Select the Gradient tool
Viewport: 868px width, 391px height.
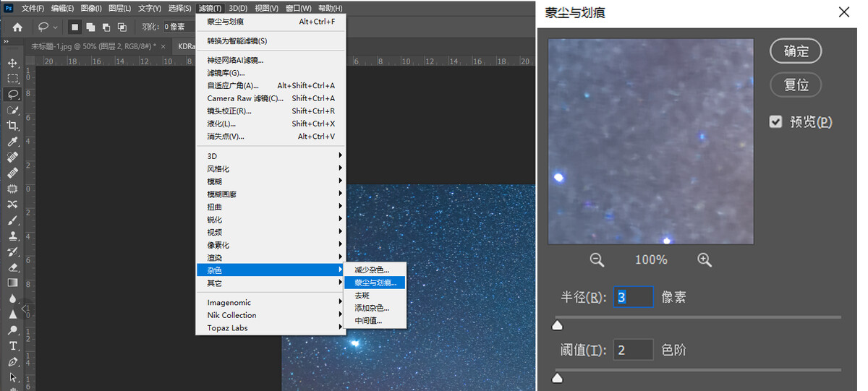[x=12, y=283]
